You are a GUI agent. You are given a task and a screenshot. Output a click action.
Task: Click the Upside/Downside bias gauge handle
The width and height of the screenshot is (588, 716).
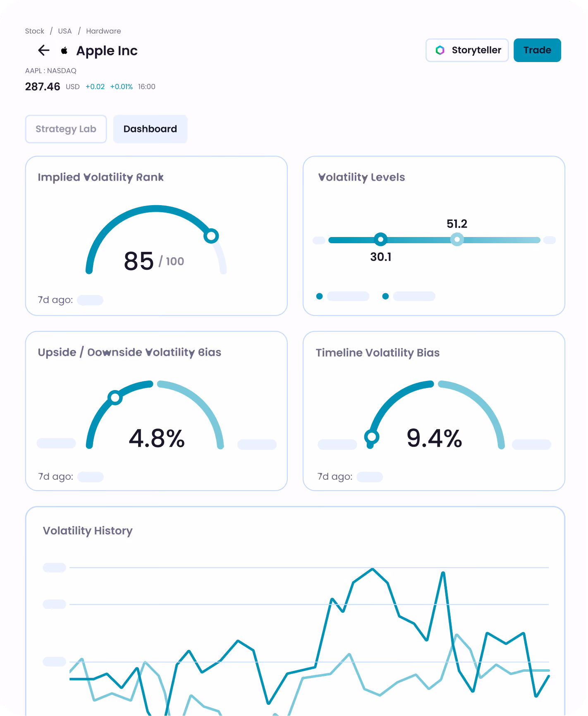pos(115,398)
